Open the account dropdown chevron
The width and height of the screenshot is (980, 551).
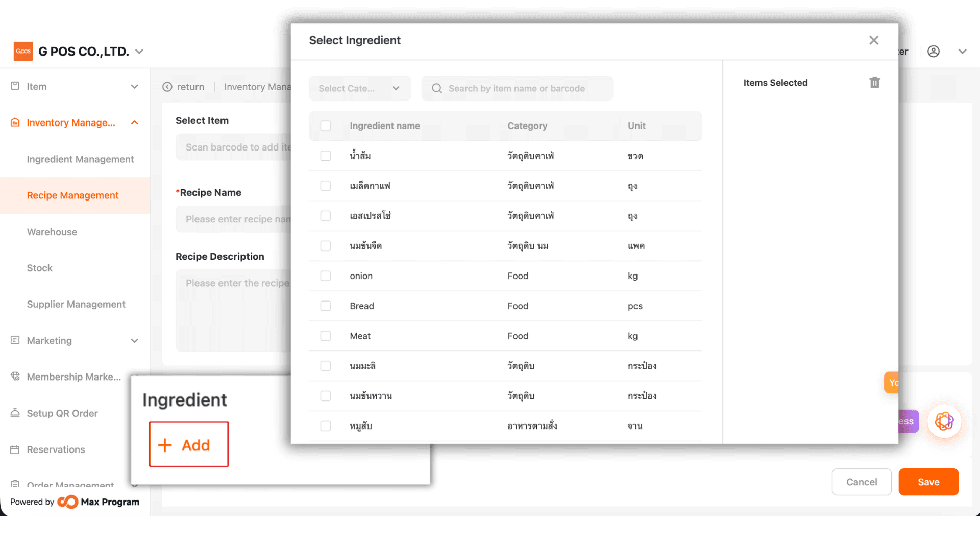click(x=963, y=52)
